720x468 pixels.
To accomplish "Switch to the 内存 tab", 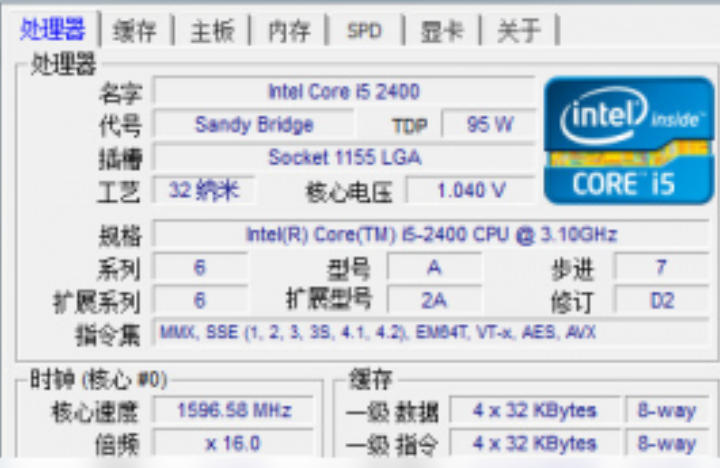I will pyautogui.click(x=289, y=31).
